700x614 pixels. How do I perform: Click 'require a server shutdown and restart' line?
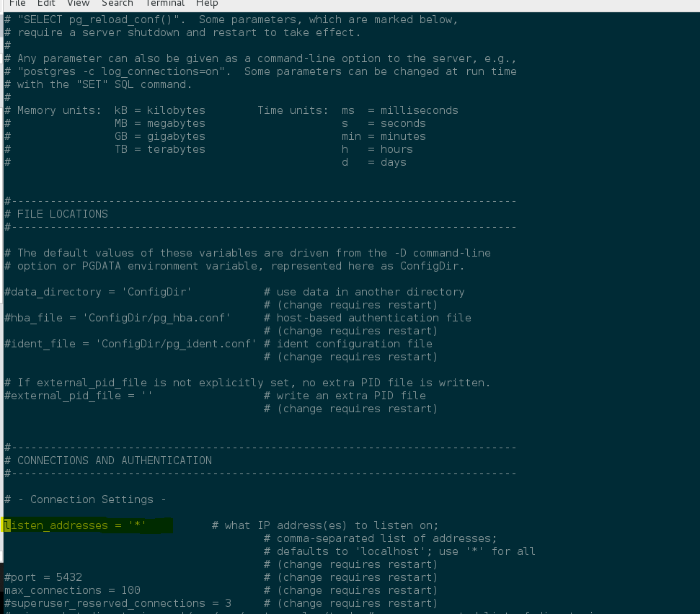pyautogui.click(x=182, y=32)
